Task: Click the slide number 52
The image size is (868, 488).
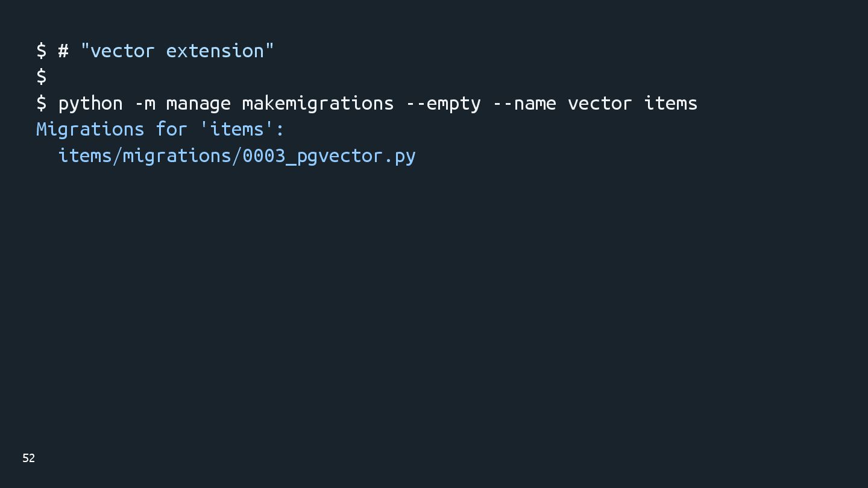Action: 28,458
